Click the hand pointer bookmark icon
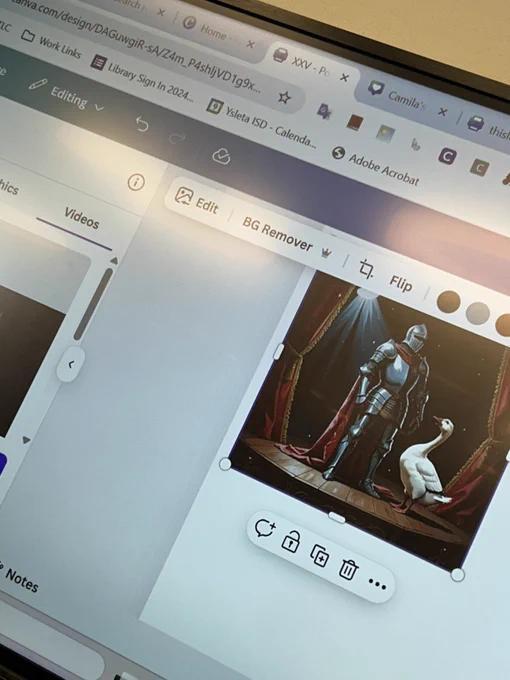The image size is (510, 680). [415, 144]
